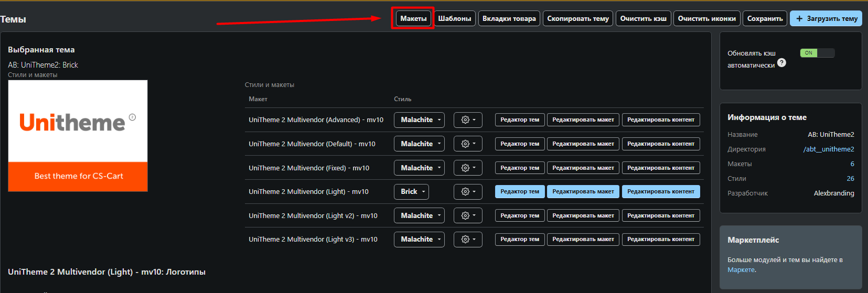This screenshot has width=868, height=293.
Task: Follow the Маркете marketplace link
Action: click(741, 270)
